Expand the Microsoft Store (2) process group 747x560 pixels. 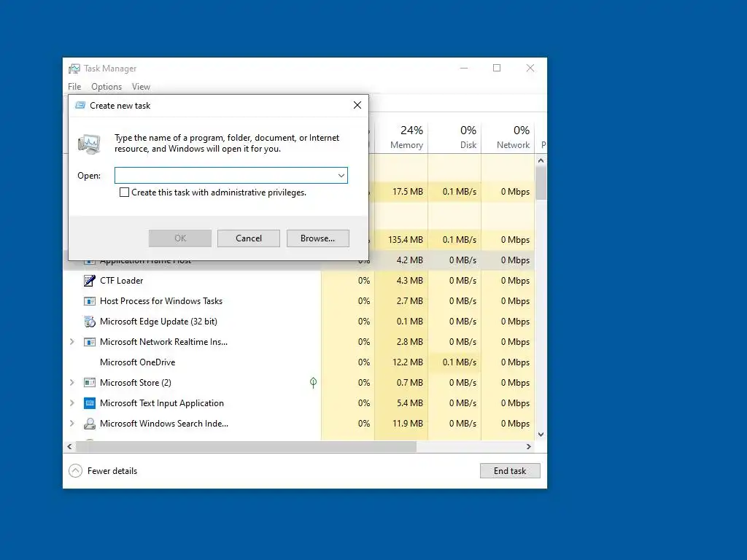tap(72, 382)
